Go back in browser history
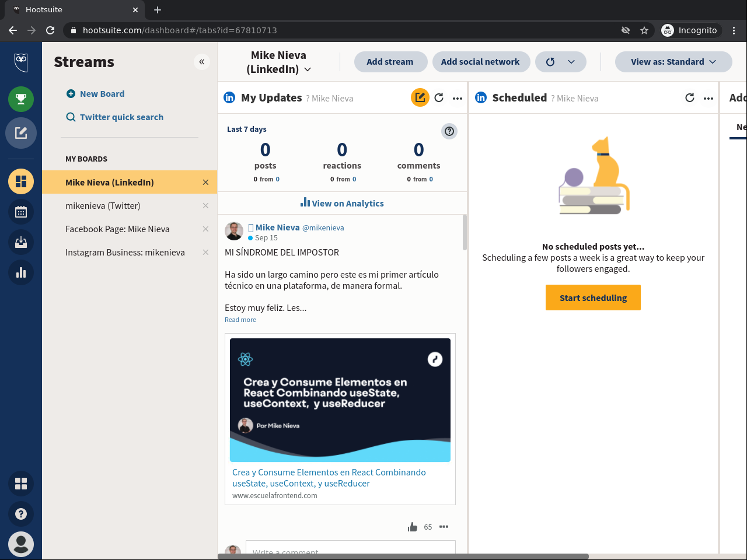Screen dimensions: 747x560 pos(13,30)
